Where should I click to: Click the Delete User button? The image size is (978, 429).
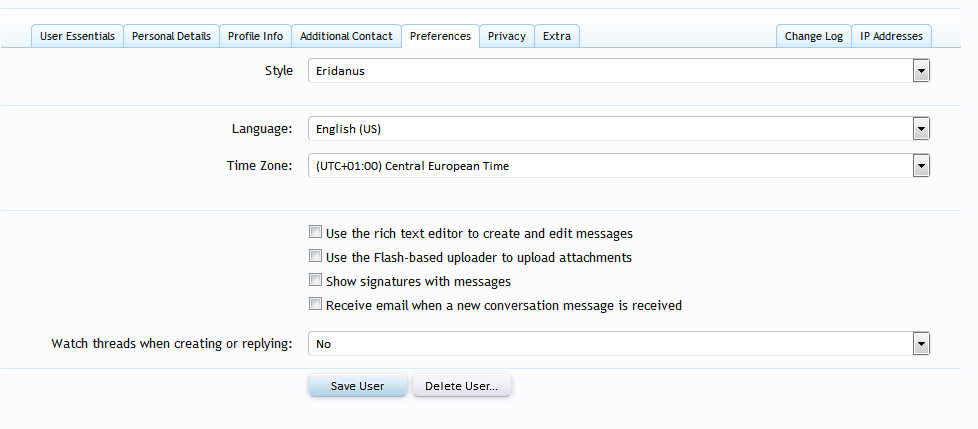(461, 386)
